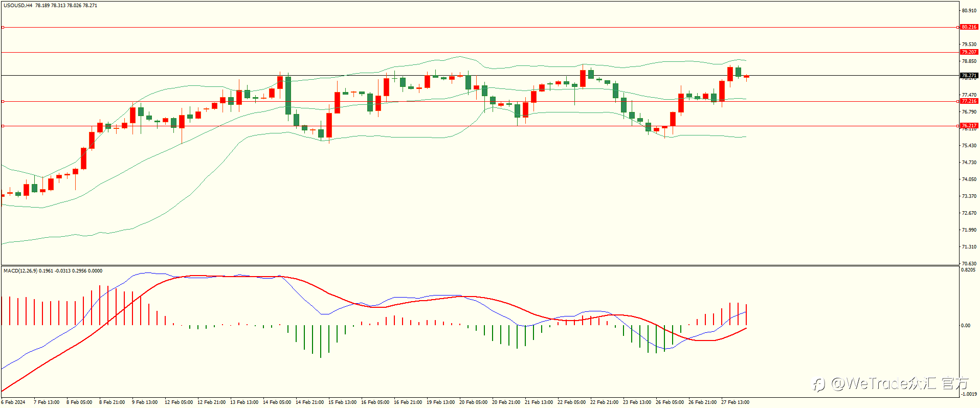Click the 0.00 MACD scale value
980x408 pixels.
tap(965, 326)
